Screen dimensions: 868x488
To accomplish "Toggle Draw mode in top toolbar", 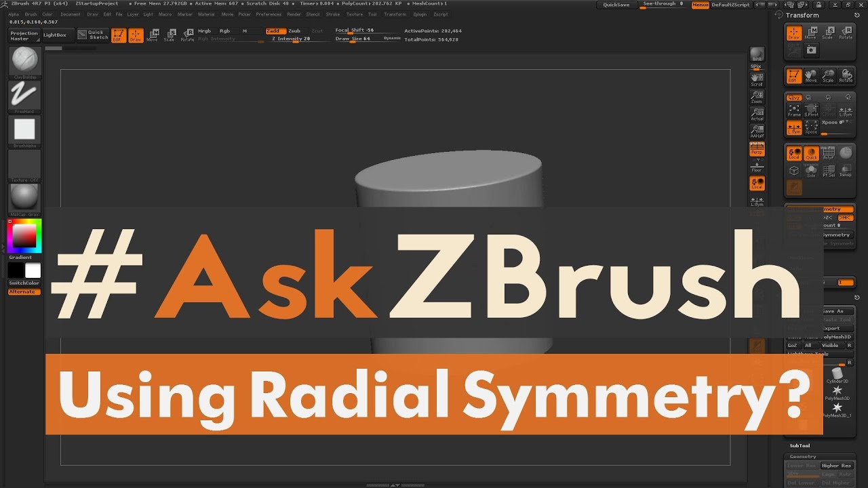I will pyautogui.click(x=136, y=35).
